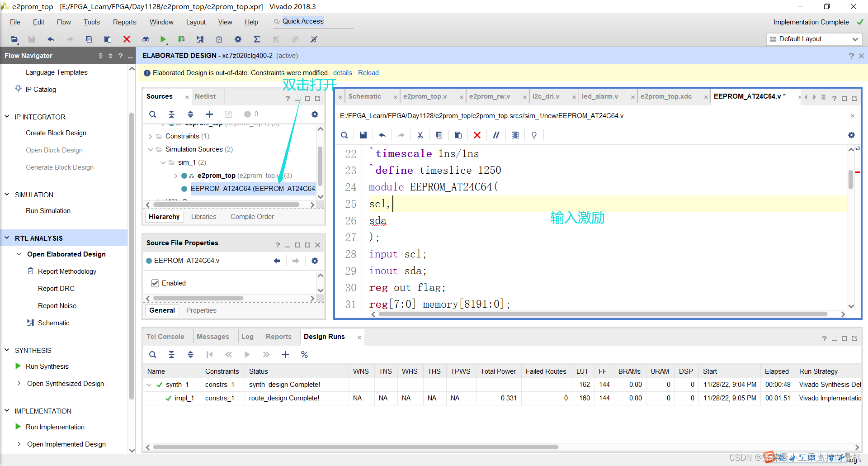Collapse the sim_1 node
The height and width of the screenshot is (466, 868).
click(x=163, y=162)
